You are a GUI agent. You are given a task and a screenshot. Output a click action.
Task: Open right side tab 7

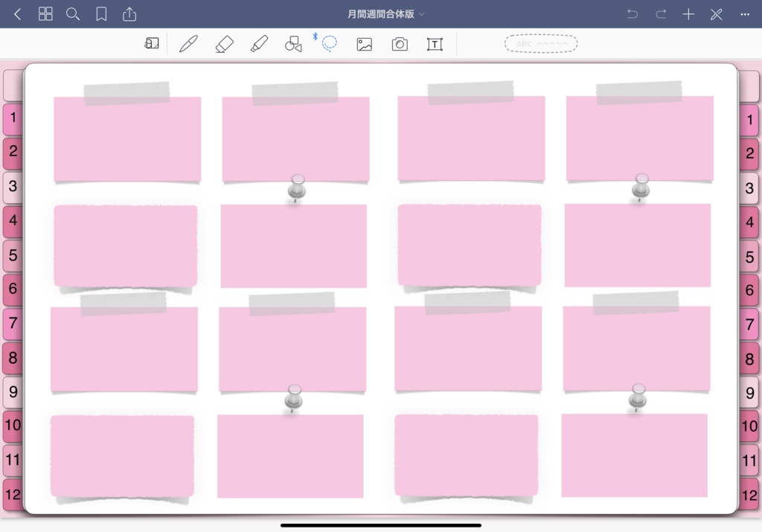(749, 325)
